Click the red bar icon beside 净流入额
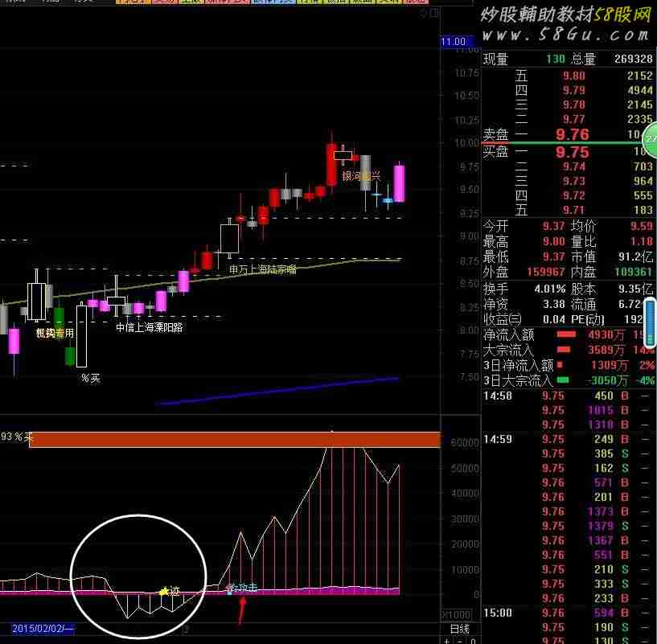 point(566,334)
